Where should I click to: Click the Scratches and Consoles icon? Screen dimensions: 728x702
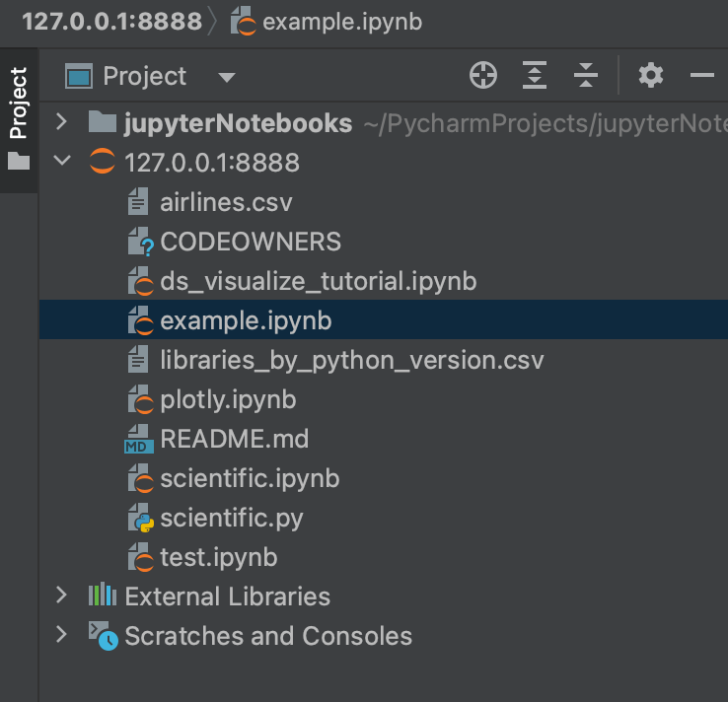point(103,636)
